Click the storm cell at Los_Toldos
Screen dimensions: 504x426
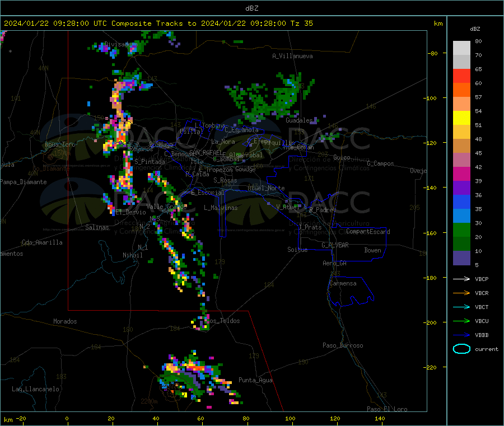tap(202, 322)
